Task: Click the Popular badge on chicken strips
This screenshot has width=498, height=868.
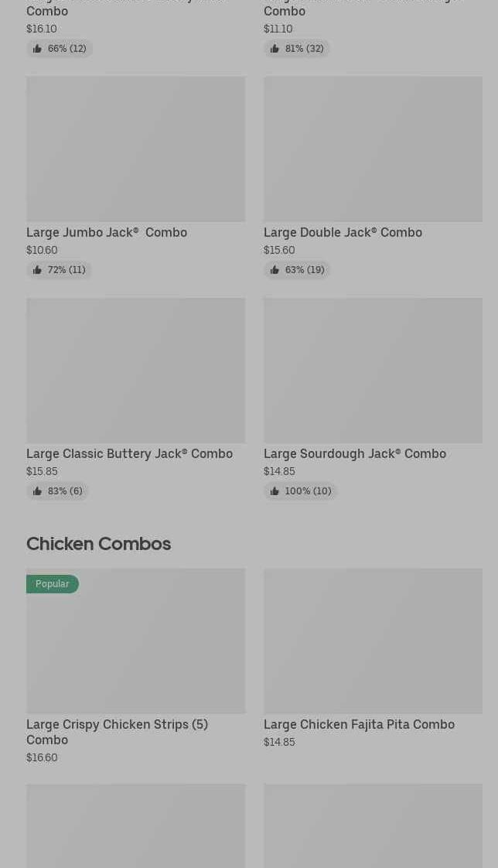Action: 53,584
